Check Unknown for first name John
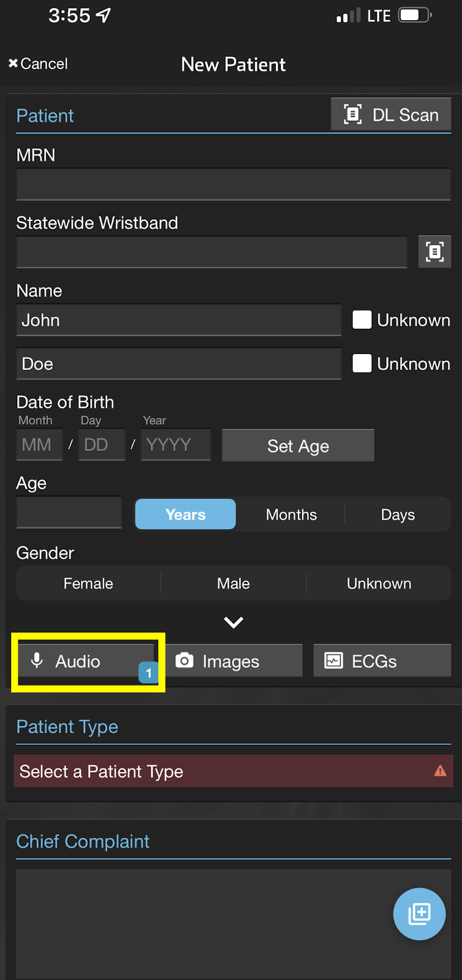 (362, 320)
